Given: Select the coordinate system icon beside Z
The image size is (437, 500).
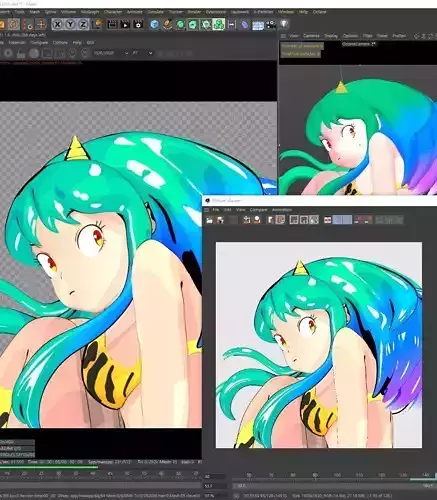Looking at the screenshot, I should [x=97, y=24].
